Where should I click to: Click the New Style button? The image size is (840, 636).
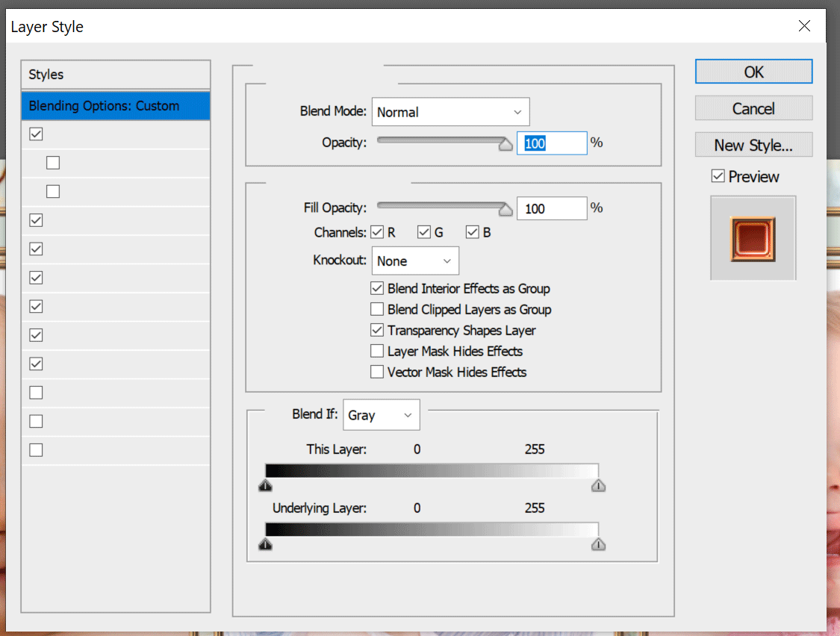[x=753, y=144]
